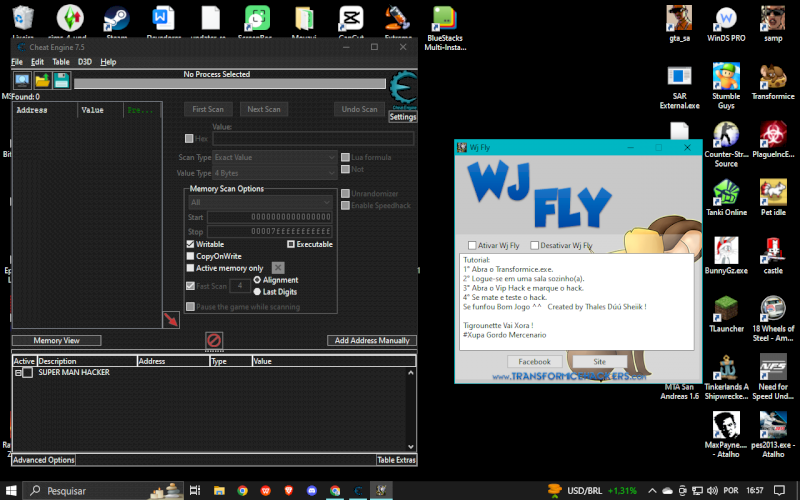Toggle the Hex checkbox
The image size is (800, 500).
click(x=189, y=138)
